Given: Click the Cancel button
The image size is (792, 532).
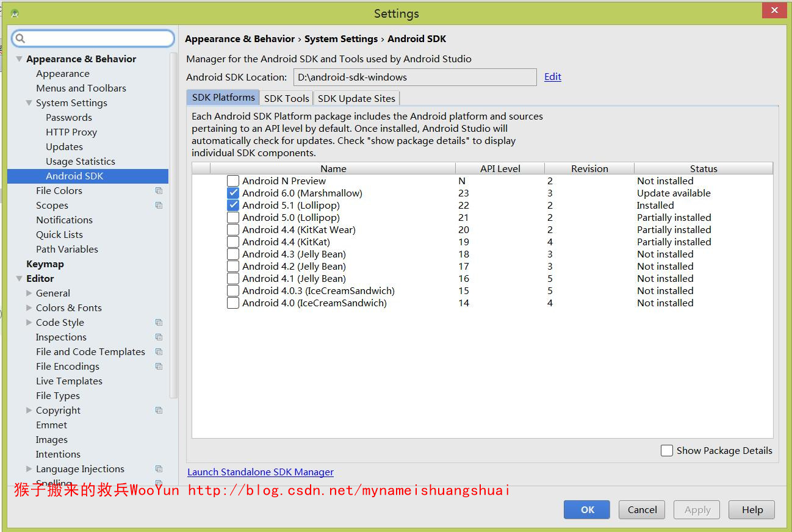Looking at the screenshot, I should pyautogui.click(x=643, y=510).
